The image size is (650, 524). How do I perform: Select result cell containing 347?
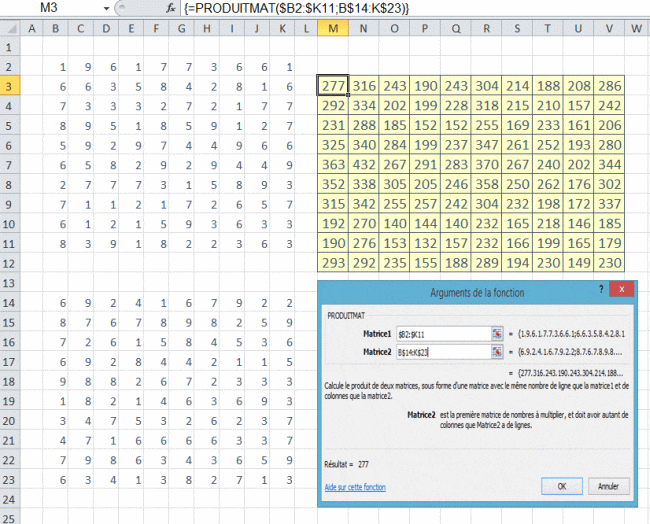[486, 145]
